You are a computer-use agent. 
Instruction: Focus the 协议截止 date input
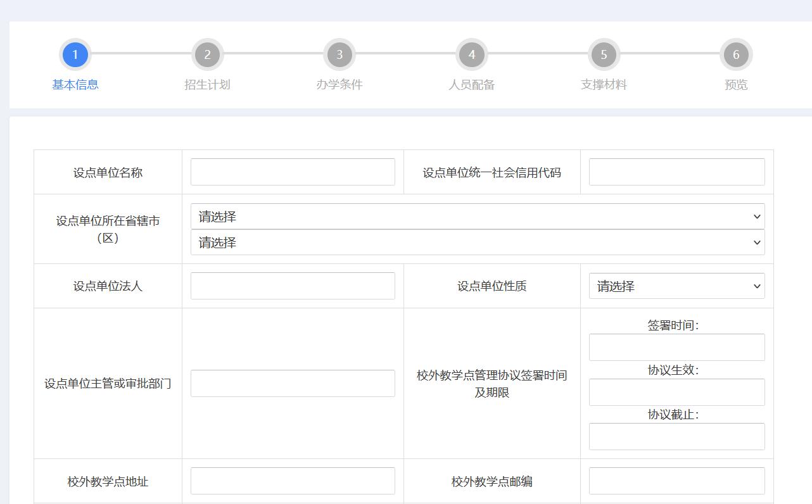(676, 436)
